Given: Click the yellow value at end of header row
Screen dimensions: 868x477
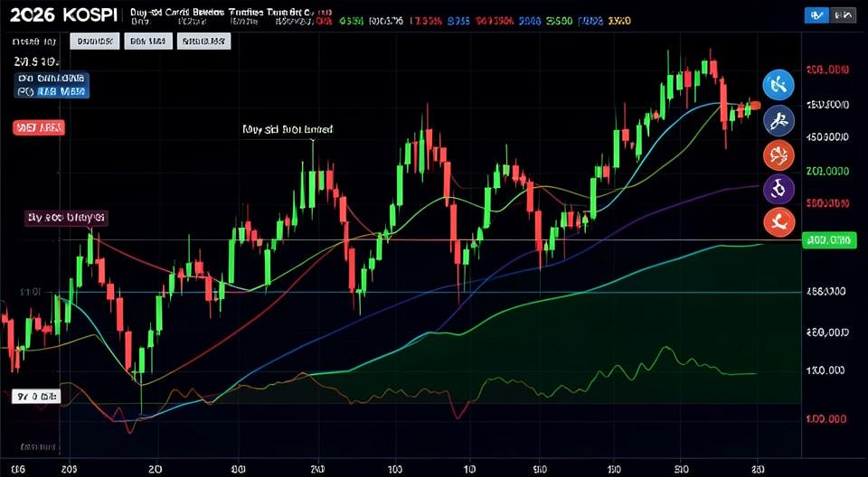Looking at the screenshot, I should tap(619, 21).
